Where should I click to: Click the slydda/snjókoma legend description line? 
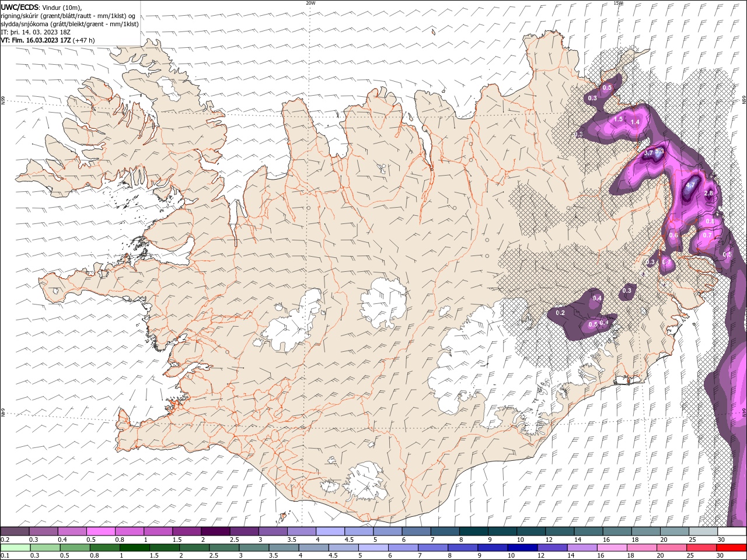pos(69,24)
